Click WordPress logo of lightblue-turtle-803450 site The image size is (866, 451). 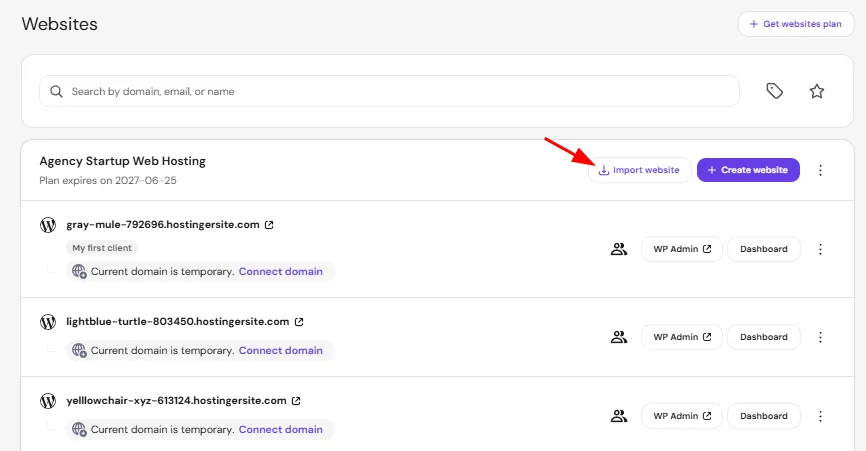48,322
